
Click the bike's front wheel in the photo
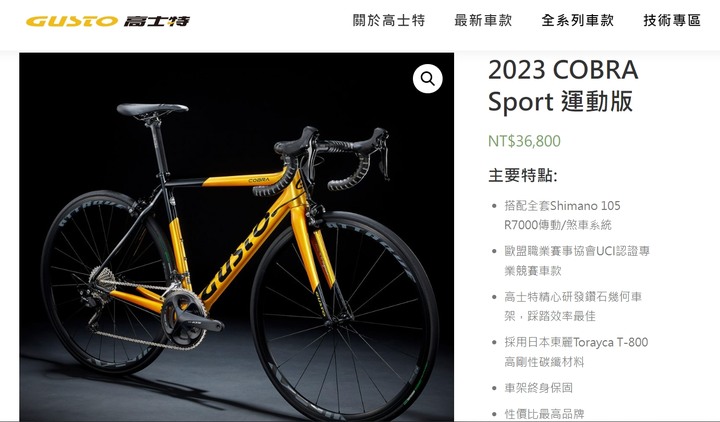pos(344,316)
